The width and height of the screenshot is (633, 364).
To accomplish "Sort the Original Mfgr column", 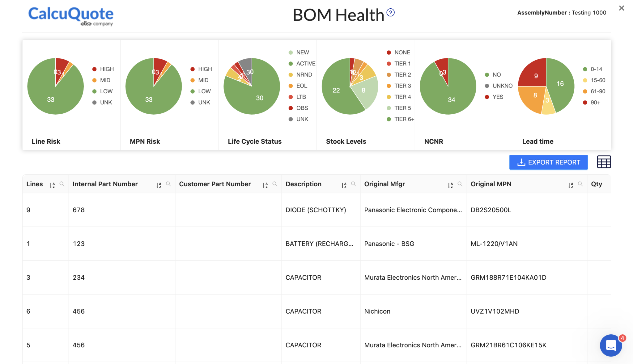I will coord(451,184).
